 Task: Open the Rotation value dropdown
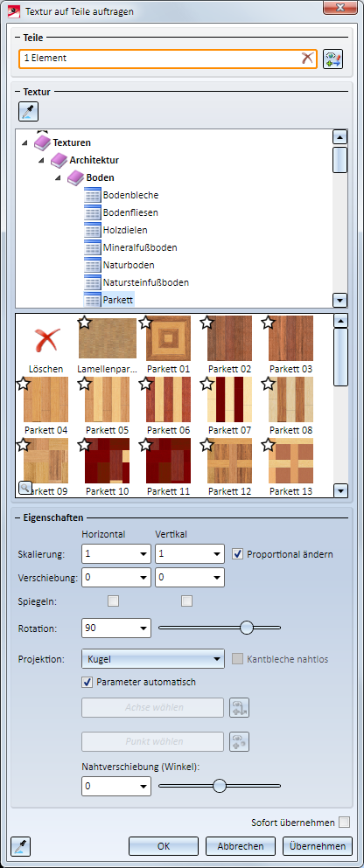pos(144,628)
